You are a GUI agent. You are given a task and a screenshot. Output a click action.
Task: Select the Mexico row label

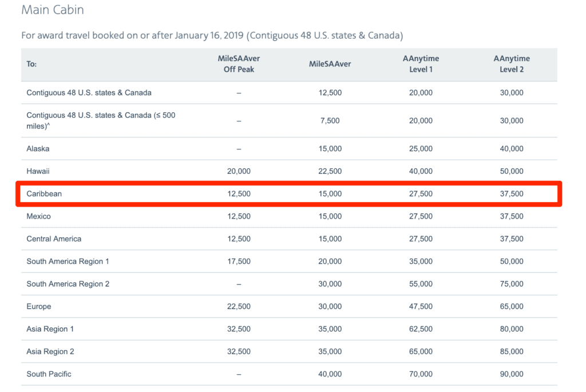click(x=38, y=216)
